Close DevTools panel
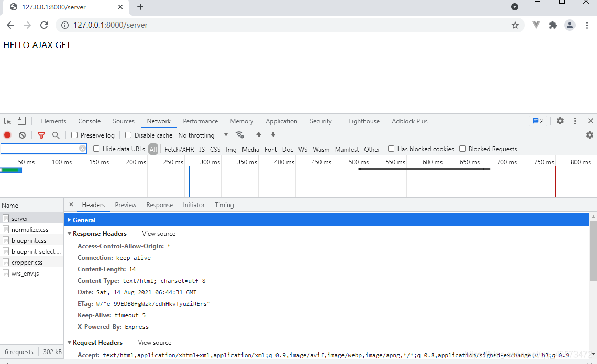This screenshot has height=364, width=597. tap(591, 121)
